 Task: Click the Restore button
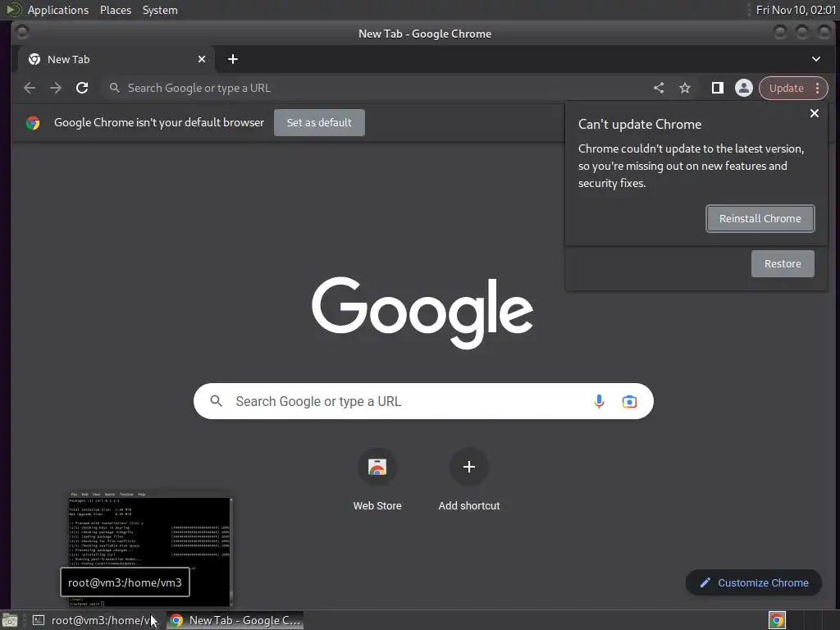(783, 263)
